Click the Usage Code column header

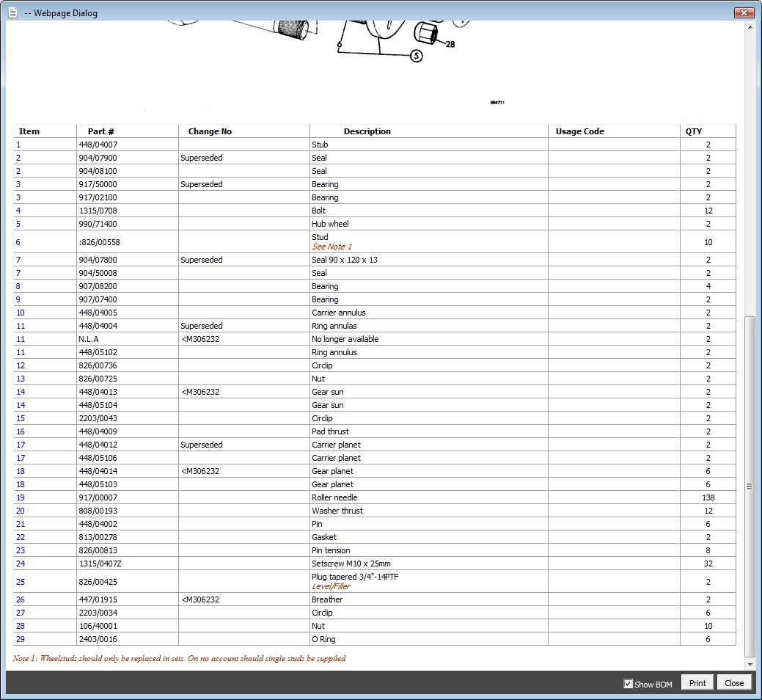(580, 131)
